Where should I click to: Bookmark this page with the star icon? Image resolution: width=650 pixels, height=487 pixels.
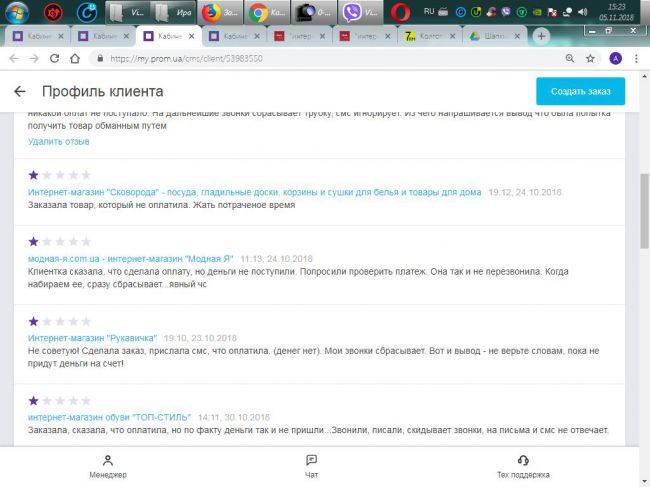coord(590,58)
